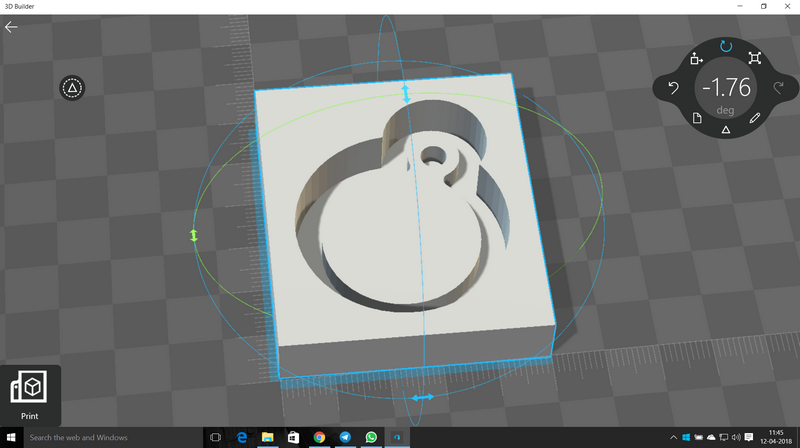Screen dimensions: 800x448
Task: Select the blue Rotate tool
Action: click(726, 46)
